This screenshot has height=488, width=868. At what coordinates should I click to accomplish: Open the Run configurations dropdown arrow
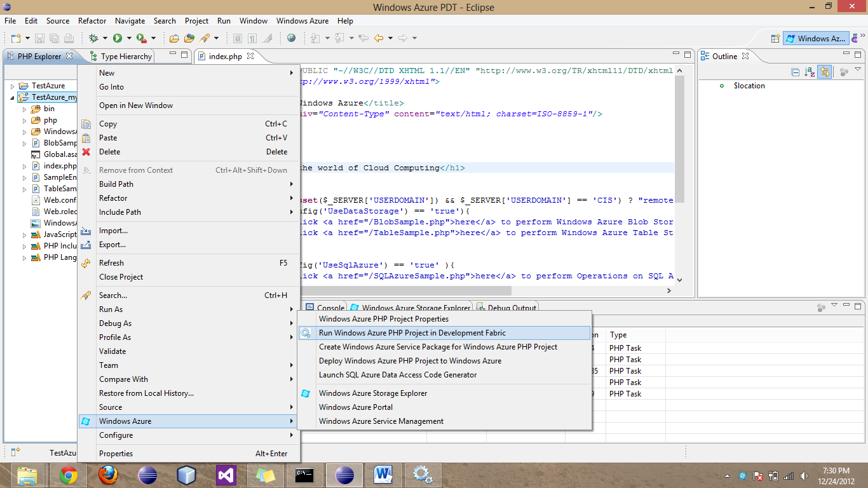click(128, 38)
